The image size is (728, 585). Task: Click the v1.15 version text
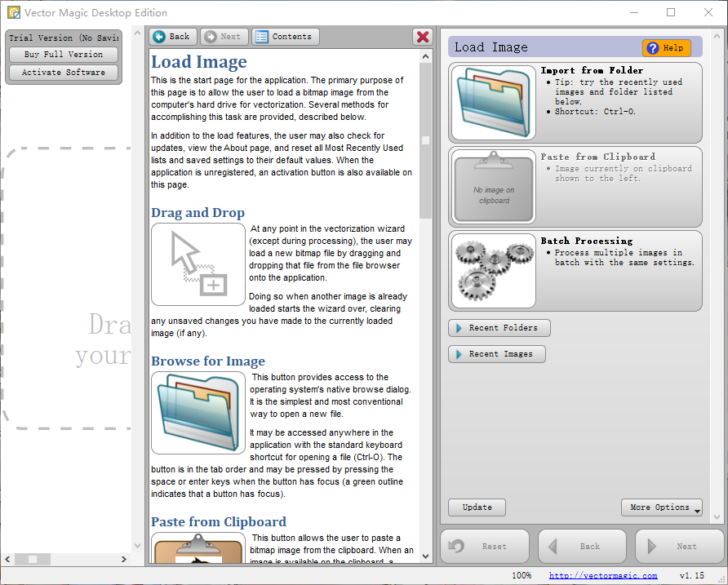pyautogui.click(x=692, y=576)
